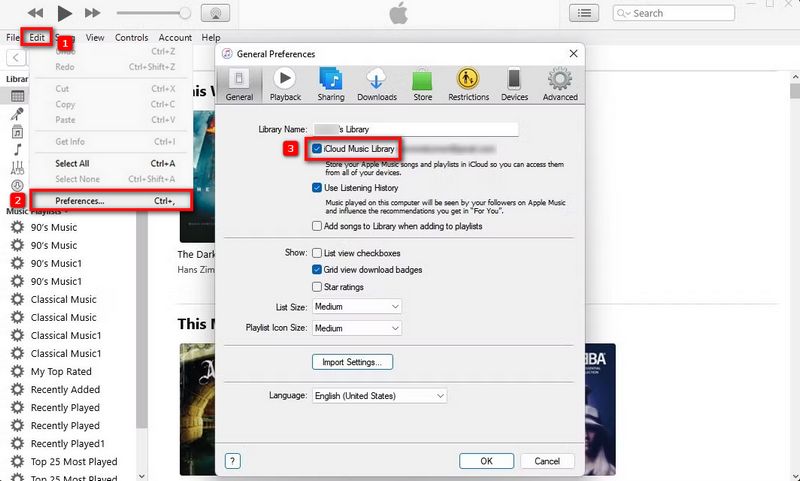Click the Import Settings... button
Screen dimensions: 800x481
[353, 362]
